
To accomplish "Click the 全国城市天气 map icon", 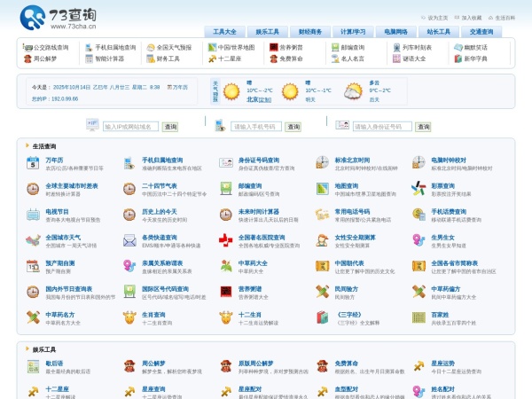I will tap(33, 240).
